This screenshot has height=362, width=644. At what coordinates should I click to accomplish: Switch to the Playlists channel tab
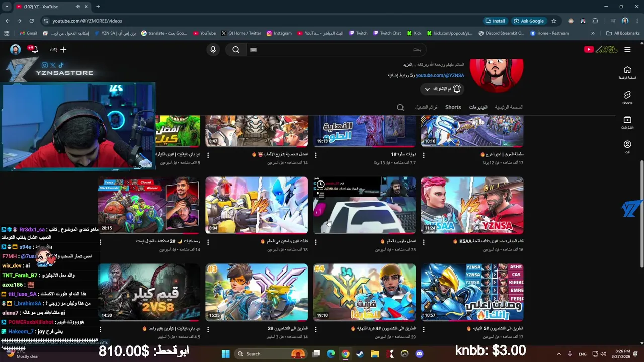coord(426,107)
